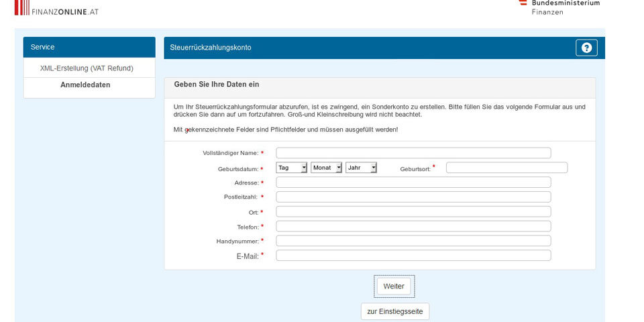644x322 pixels.
Task: Open the Monat month dropdown
Action: click(x=326, y=168)
